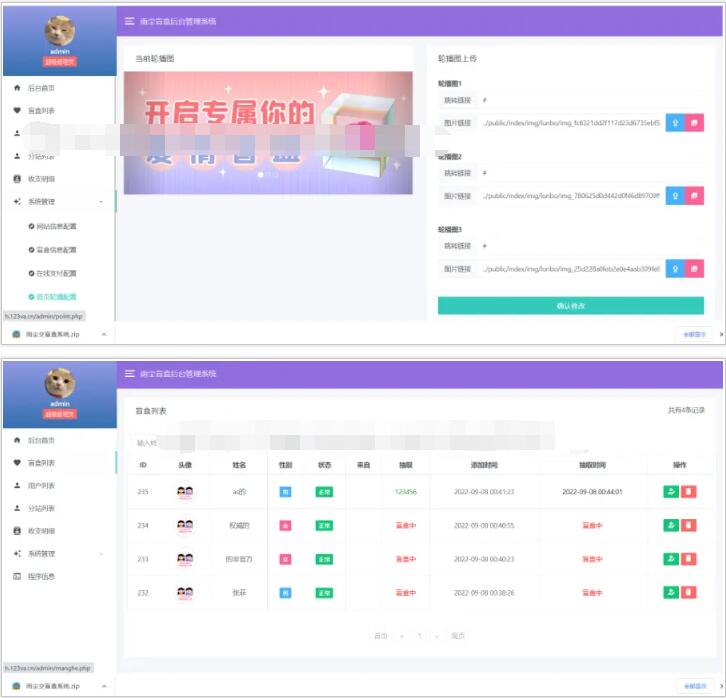Viewport: 726px width, 698px height.
Task: Go to the next page with the pagination arrow
Action: click(x=437, y=636)
